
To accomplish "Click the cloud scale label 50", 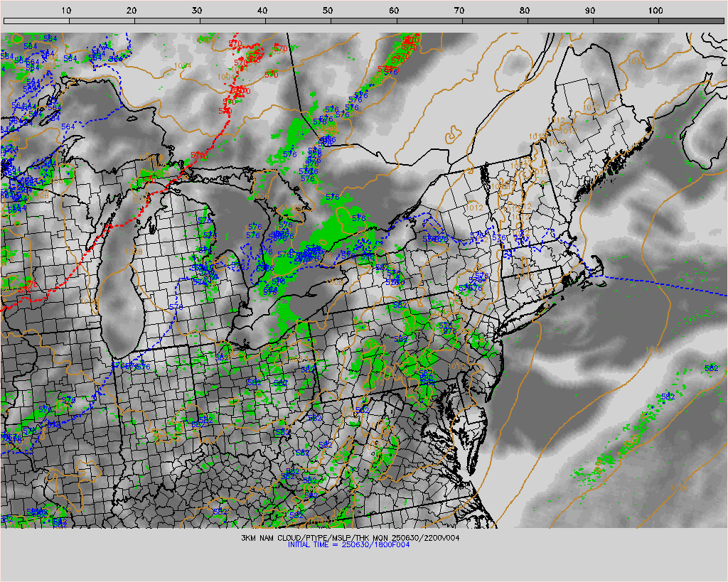I will click(328, 11).
